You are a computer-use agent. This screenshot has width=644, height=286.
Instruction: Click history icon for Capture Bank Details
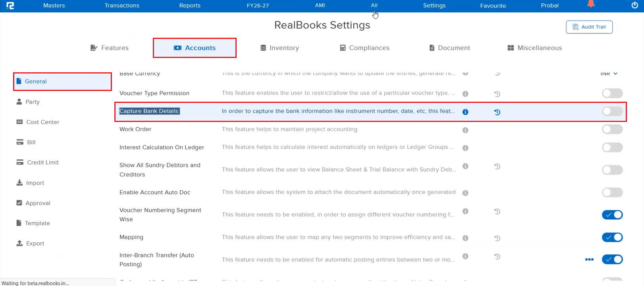(x=497, y=112)
